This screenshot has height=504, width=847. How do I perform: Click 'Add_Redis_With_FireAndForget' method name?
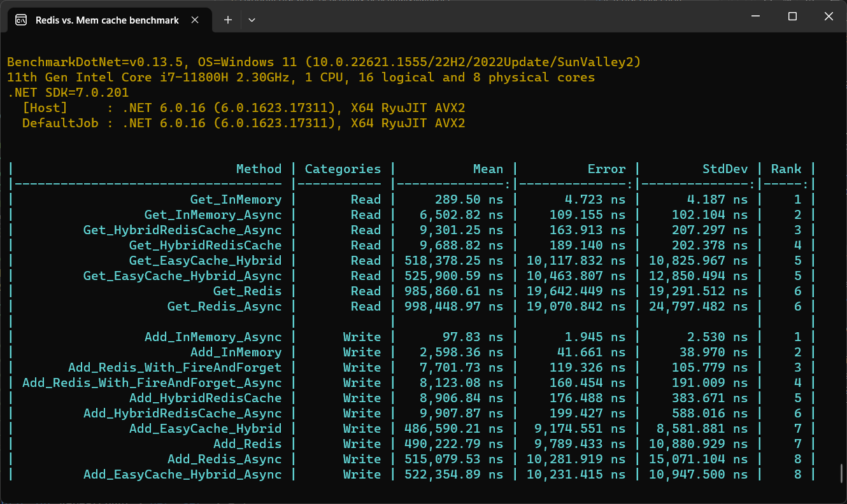[174, 367]
